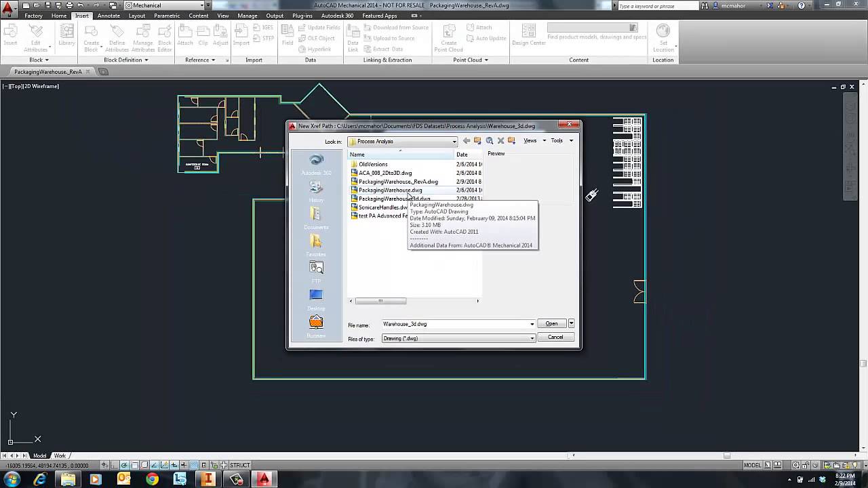Click the File name input field
The height and width of the screenshot is (488, 868).
[x=455, y=324]
